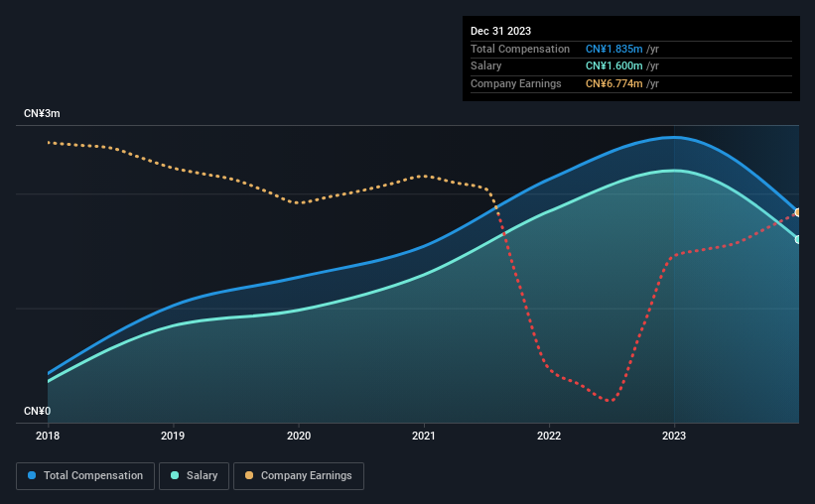This screenshot has width=815, height=504.
Task: Select the 2020 x-axis label
Action: 299,436
